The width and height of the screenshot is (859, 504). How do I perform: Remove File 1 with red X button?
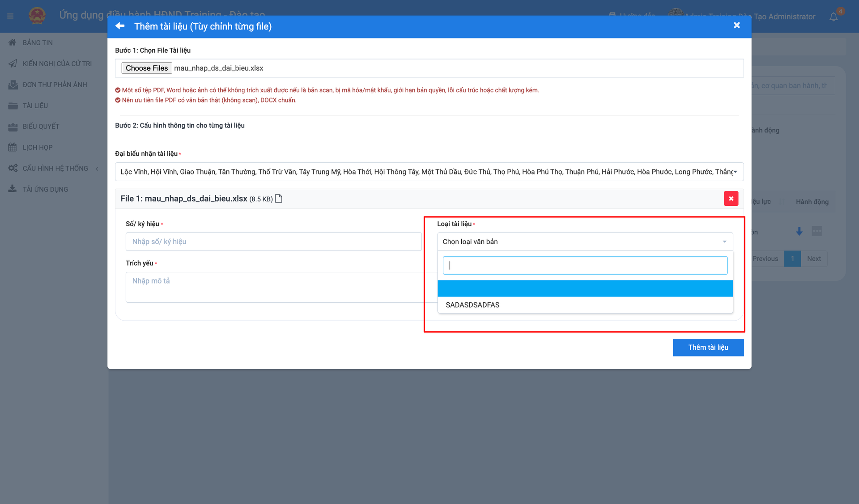tap(731, 199)
